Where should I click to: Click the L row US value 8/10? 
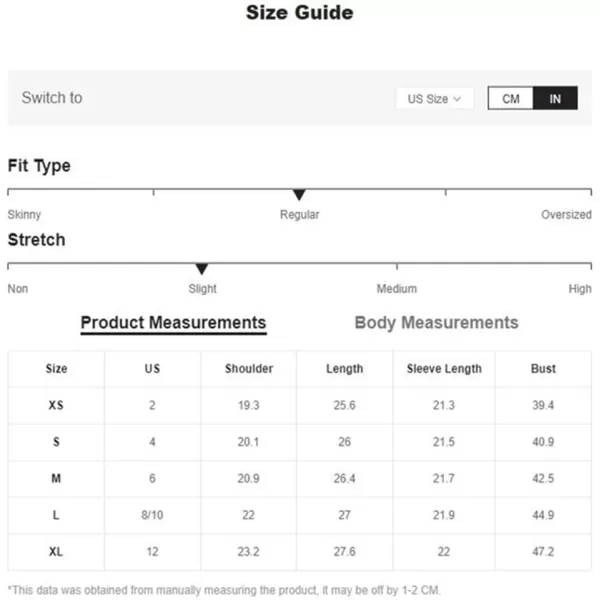[x=152, y=515]
